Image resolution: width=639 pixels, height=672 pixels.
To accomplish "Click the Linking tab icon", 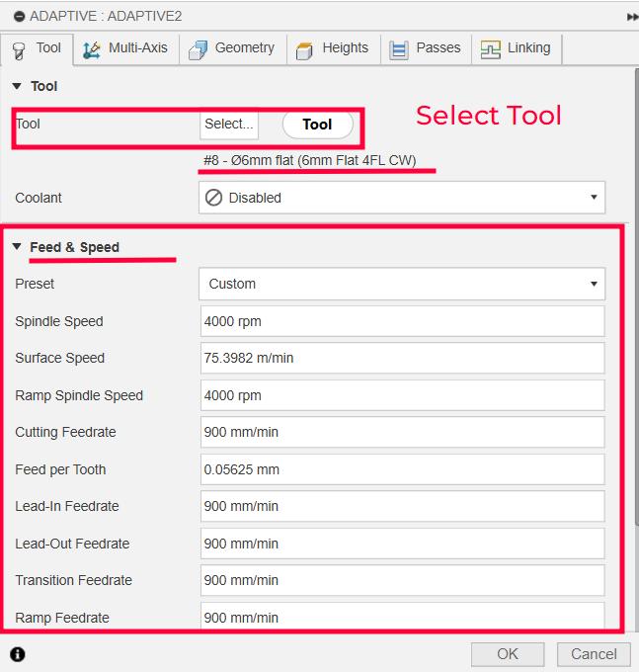I will (x=491, y=49).
